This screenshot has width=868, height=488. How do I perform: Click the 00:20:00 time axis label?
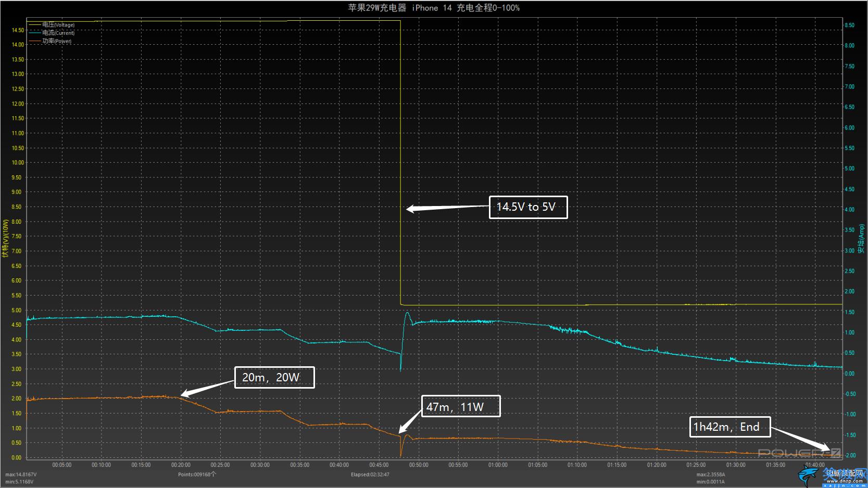pos(181,465)
